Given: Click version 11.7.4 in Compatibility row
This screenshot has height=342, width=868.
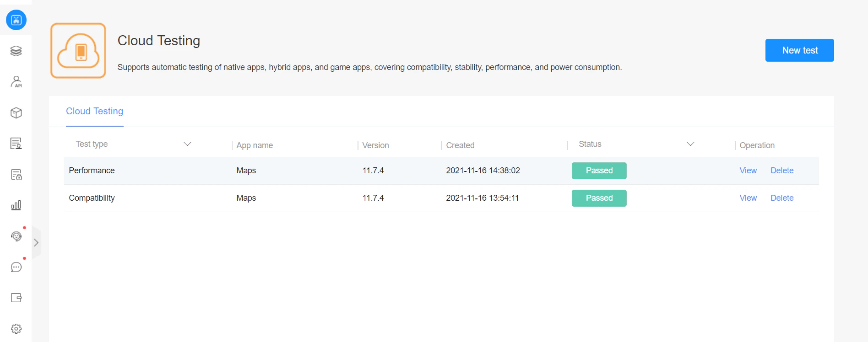Looking at the screenshot, I should [x=373, y=198].
